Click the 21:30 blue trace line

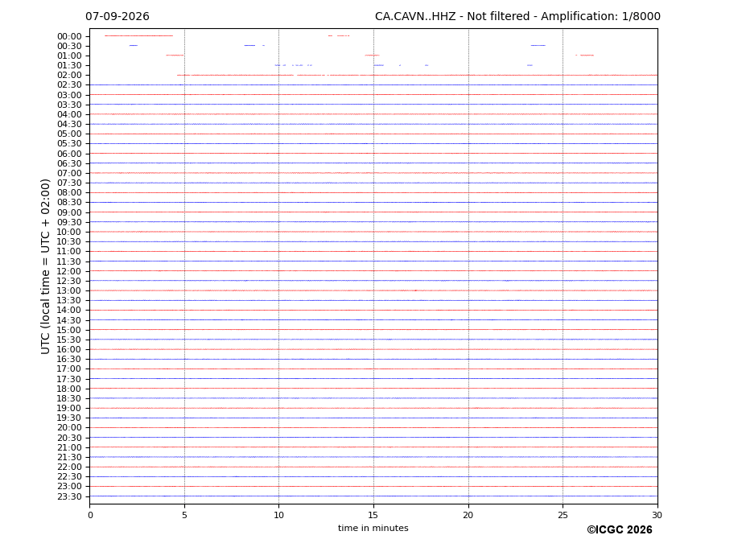point(373,457)
